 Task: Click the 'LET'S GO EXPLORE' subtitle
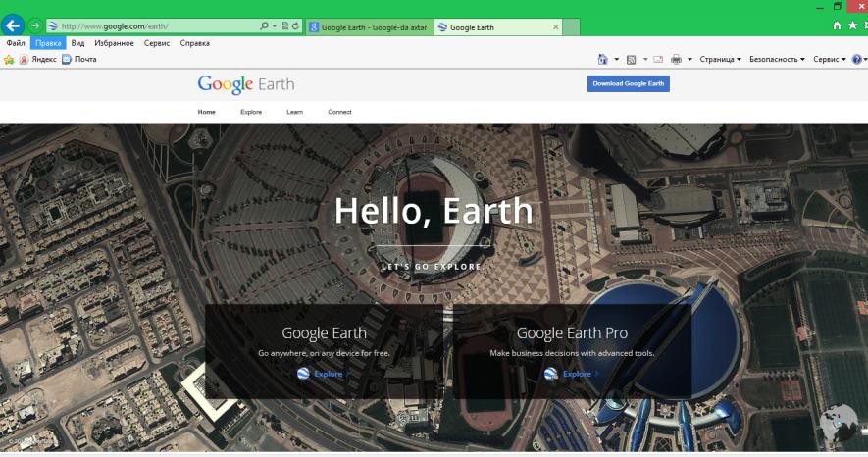coord(432,267)
